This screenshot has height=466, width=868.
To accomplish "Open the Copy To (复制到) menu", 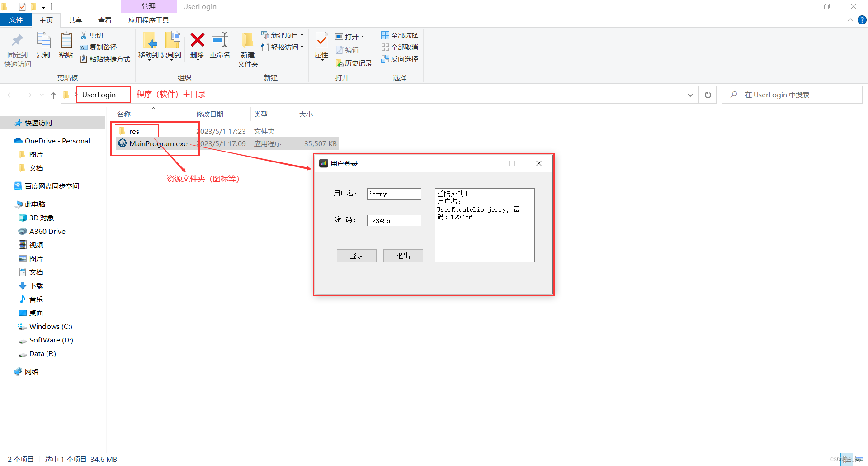I will [x=171, y=46].
